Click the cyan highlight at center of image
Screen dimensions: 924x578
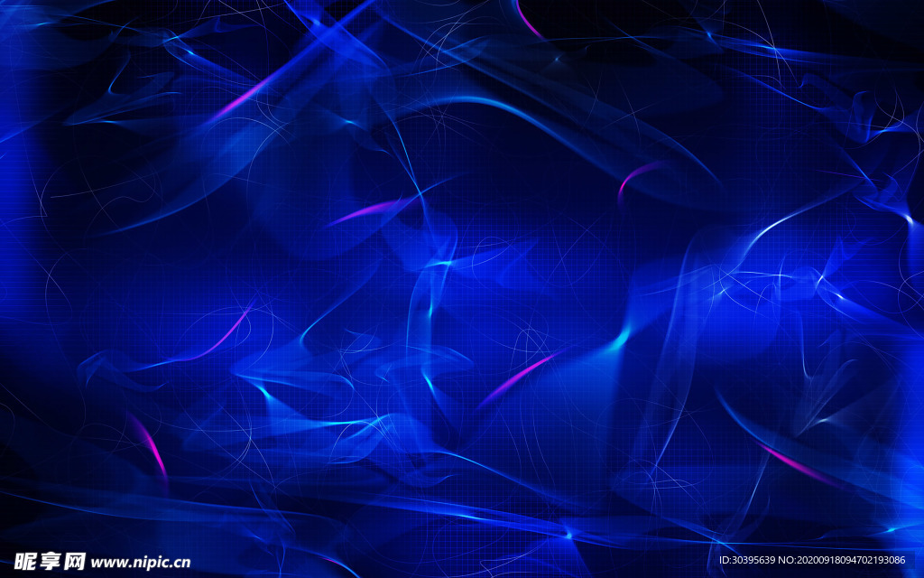coord(442,262)
